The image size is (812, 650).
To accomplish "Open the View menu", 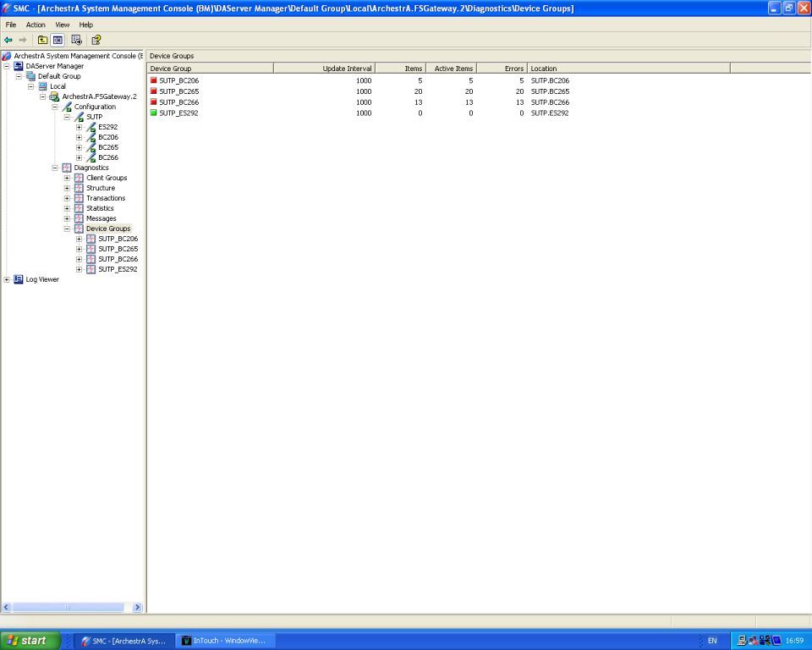I will (x=63, y=25).
